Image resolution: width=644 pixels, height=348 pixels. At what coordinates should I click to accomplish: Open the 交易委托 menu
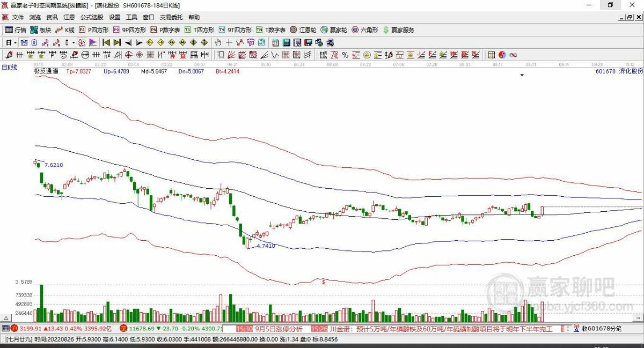(171, 17)
